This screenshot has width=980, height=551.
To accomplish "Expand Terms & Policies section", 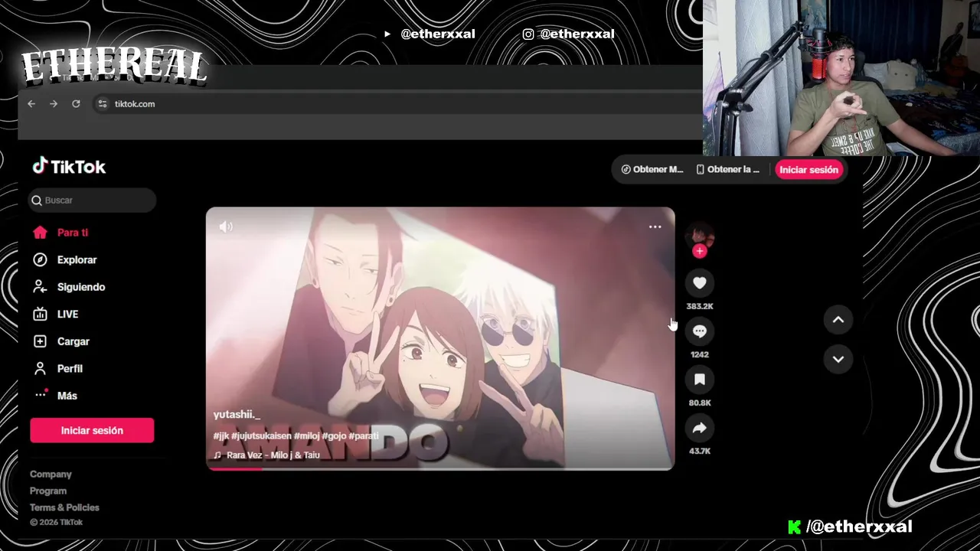I will 64,507.
